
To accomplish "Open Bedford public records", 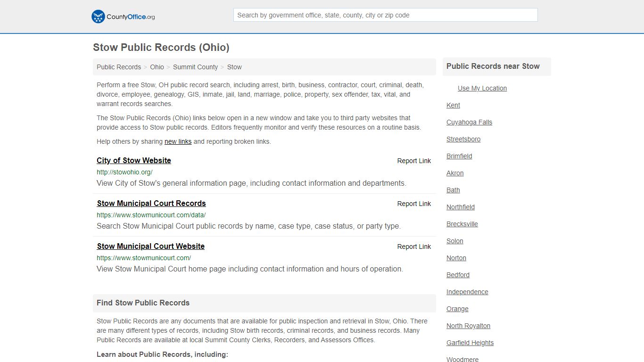I will [458, 275].
